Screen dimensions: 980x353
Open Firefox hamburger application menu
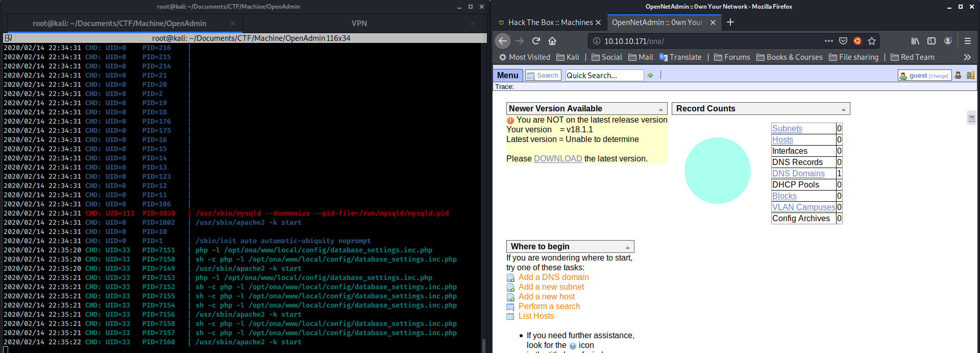pyautogui.click(x=968, y=41)
